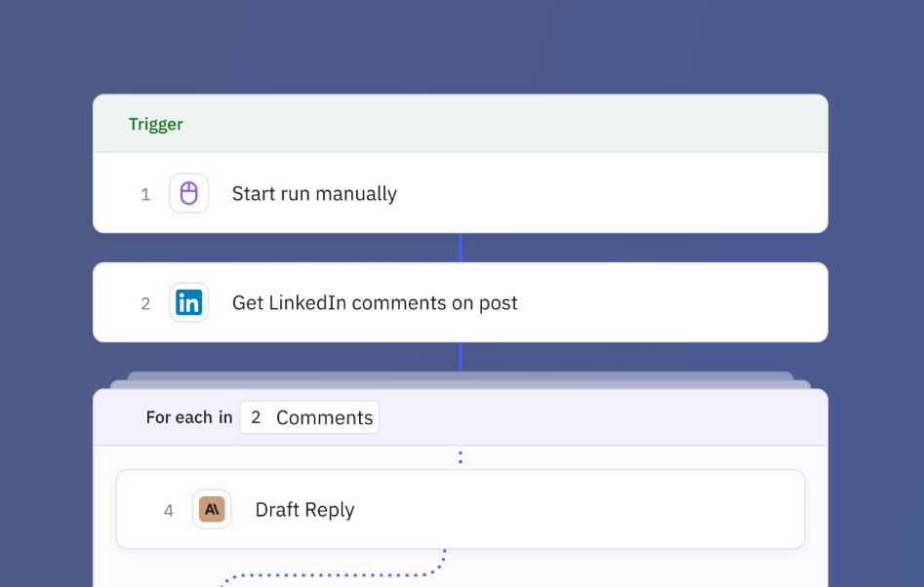This screenshot has height=587, width=924.
Task: Click the "2 Comments" variable chip
Action: (309, 417)
